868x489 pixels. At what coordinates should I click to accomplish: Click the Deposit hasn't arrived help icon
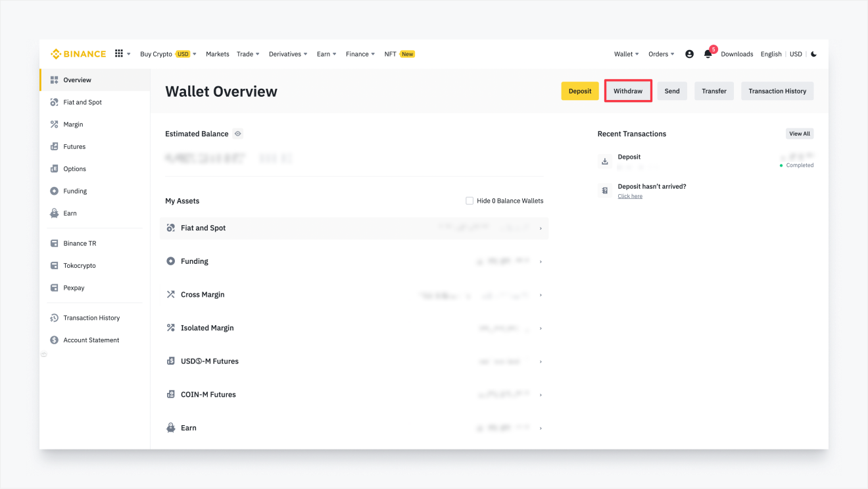click(605, 191)
